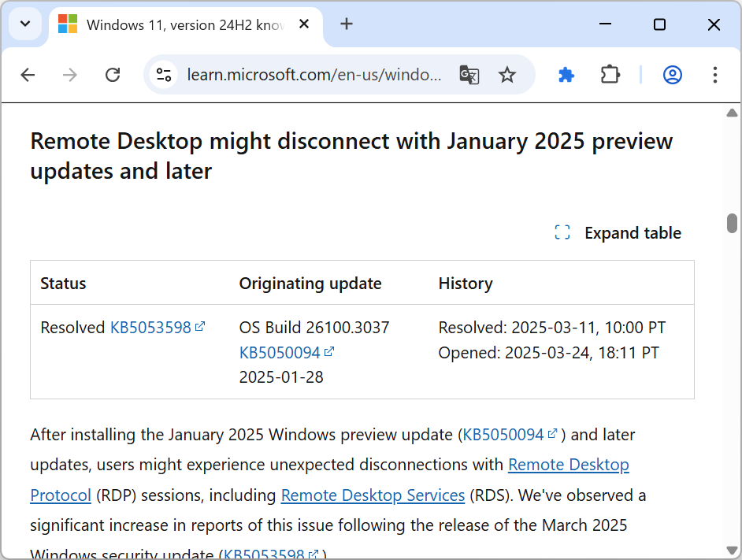This screenshot has height=560, width=742.
Task: Follow the Remote Desktop Services link
Action: [x=373, y=495]
